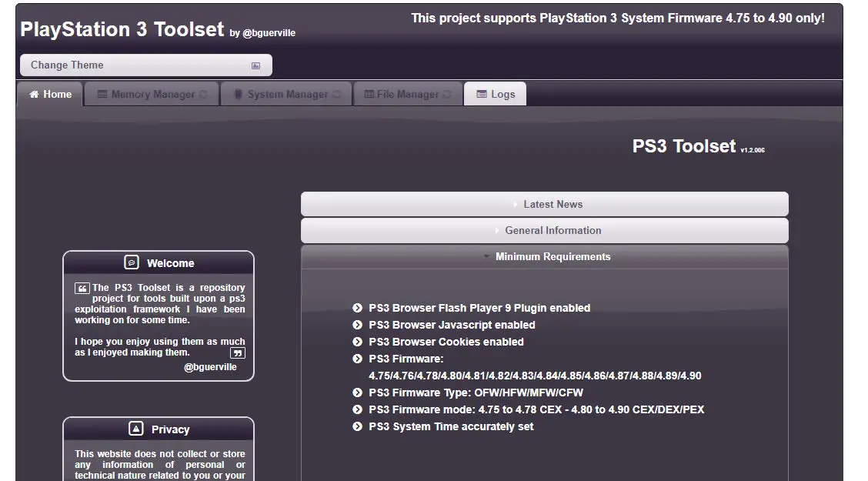
Task: Open the System Manager tab
Action: point(286,94)
